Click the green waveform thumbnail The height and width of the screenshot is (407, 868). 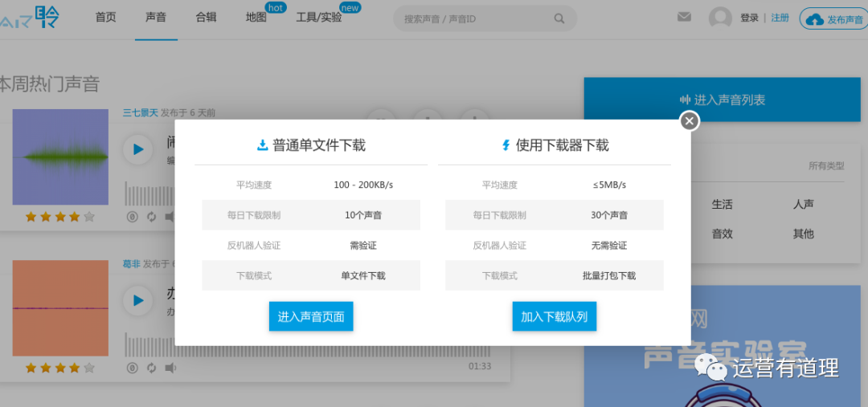click(x=60, y=157)
